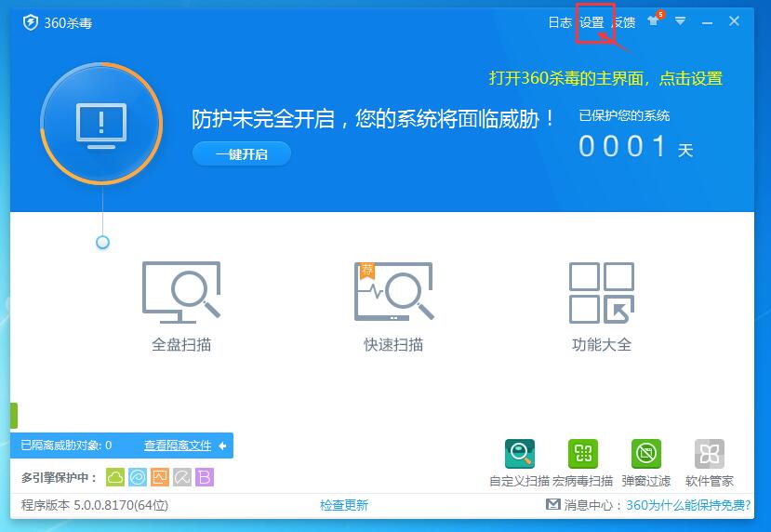Click 检查更新 check update link
771x532 pixels.
pos(344,505)
